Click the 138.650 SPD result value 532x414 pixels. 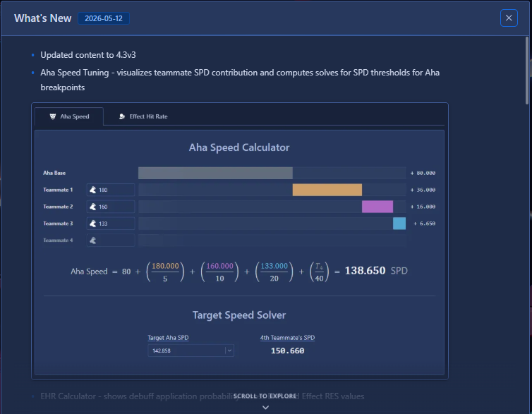[x=365, y=271]
